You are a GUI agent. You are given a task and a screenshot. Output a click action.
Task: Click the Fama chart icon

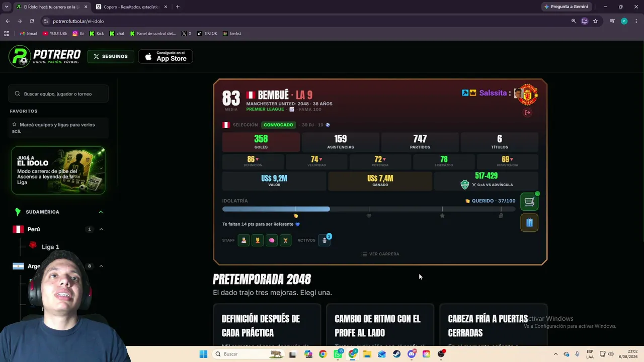click(x=292, y=110)
